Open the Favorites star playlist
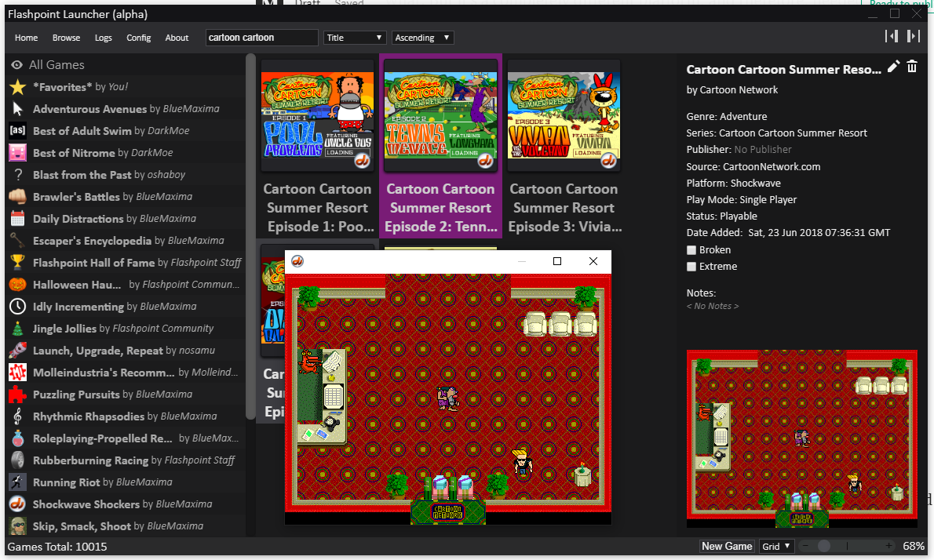Viewport: 934px width, 560px height. click(18, 87)
